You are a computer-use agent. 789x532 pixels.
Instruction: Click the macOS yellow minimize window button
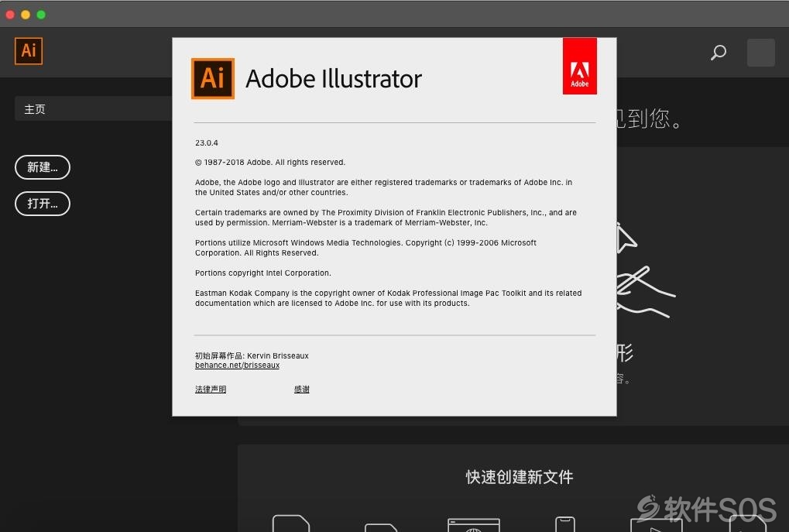[x=26, y=15]
